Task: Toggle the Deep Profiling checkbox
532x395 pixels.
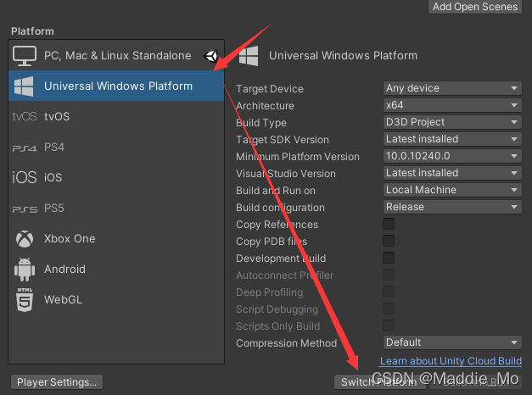Action: [389, 292]
